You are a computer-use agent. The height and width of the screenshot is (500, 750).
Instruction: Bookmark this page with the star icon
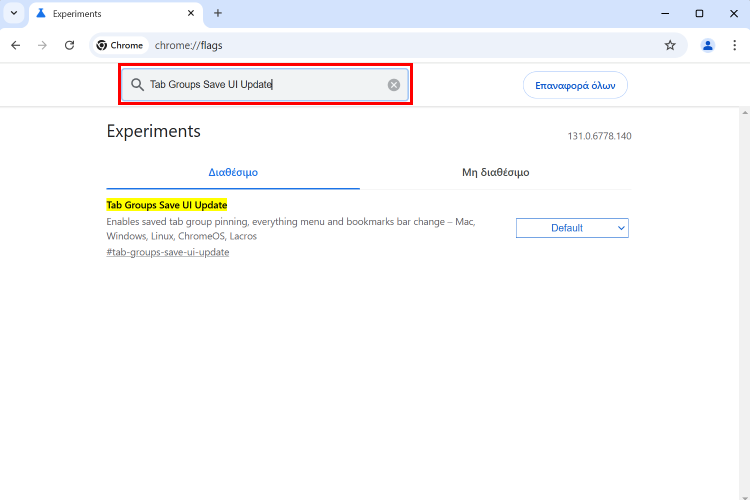[670, 45]
